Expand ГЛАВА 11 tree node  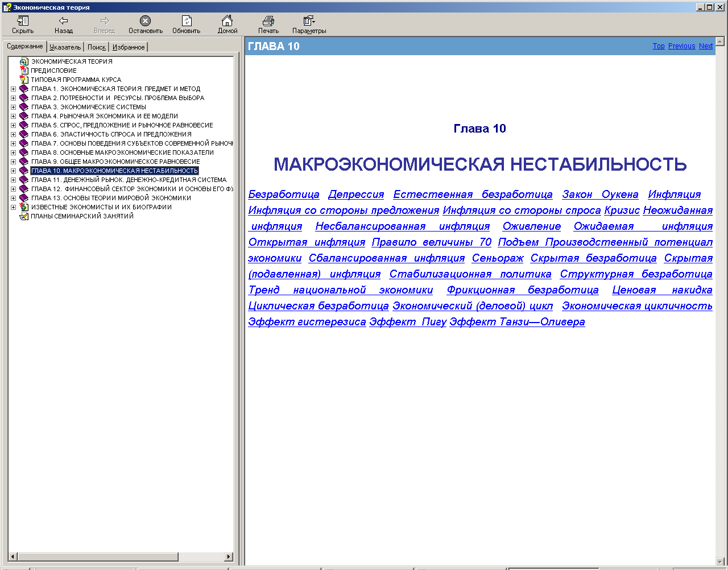[x=14, y=180]
